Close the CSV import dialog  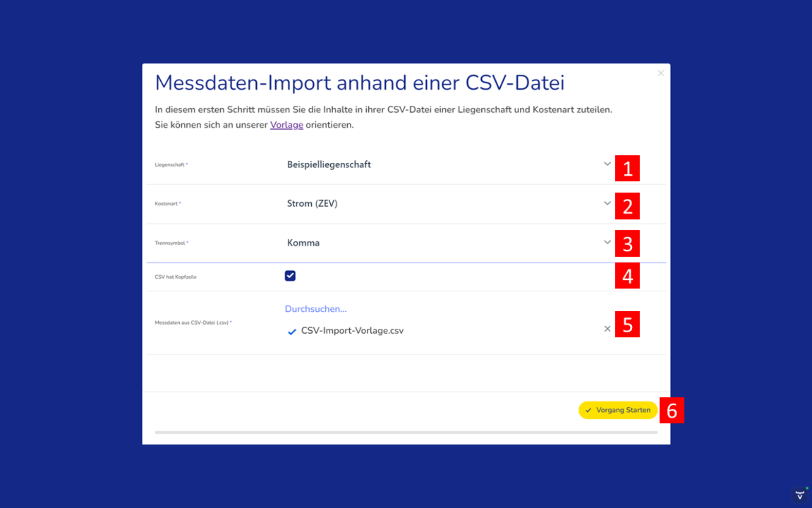click(661, 73)
